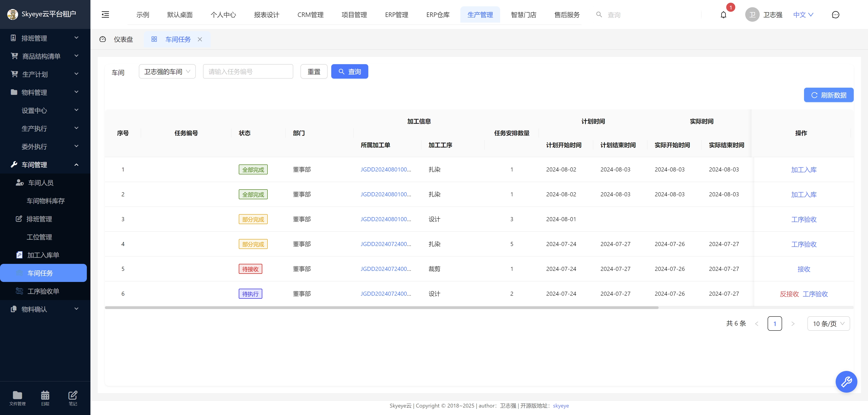Click the 生产计划 cart icon
Viewport: 868px width, 415px height.
click(x=14, y=74)
